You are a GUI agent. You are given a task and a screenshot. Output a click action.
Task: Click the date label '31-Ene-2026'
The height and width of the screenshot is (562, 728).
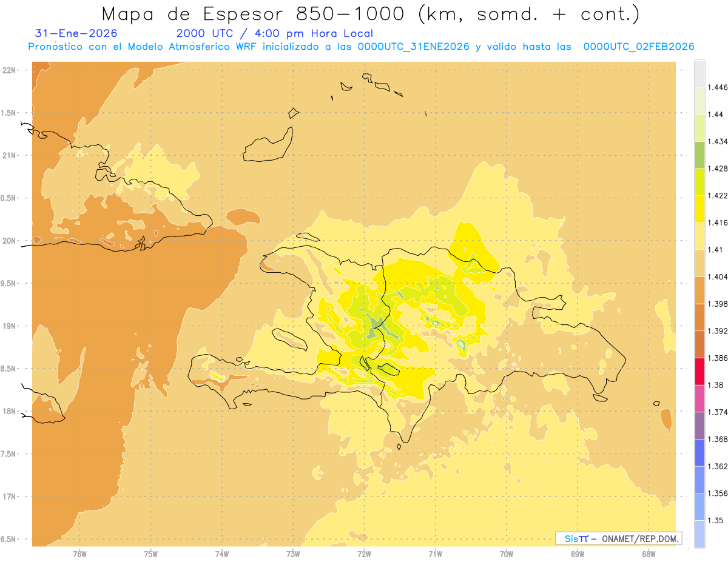(76, 34)
